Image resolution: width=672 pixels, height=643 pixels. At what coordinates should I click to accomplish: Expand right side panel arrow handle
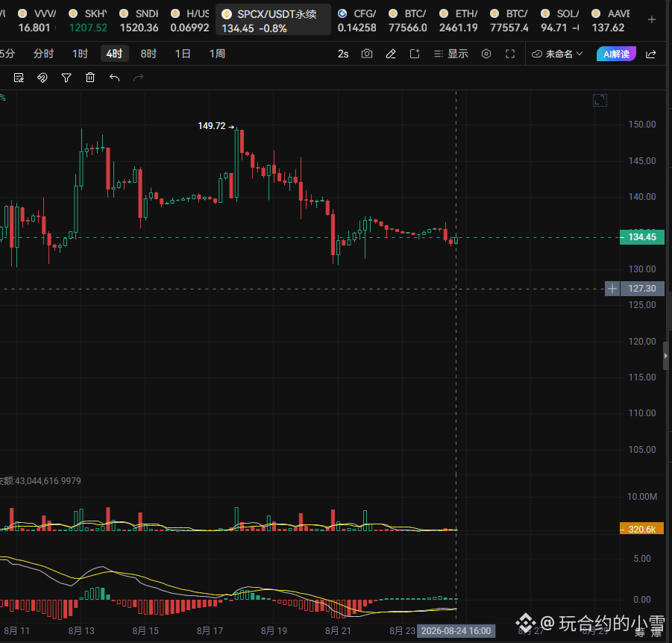(666, 356)
